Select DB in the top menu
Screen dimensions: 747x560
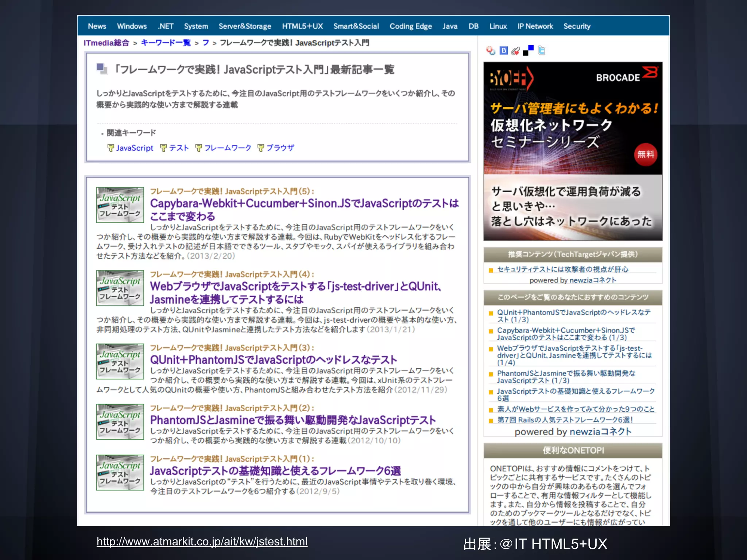tap(473, 26)
